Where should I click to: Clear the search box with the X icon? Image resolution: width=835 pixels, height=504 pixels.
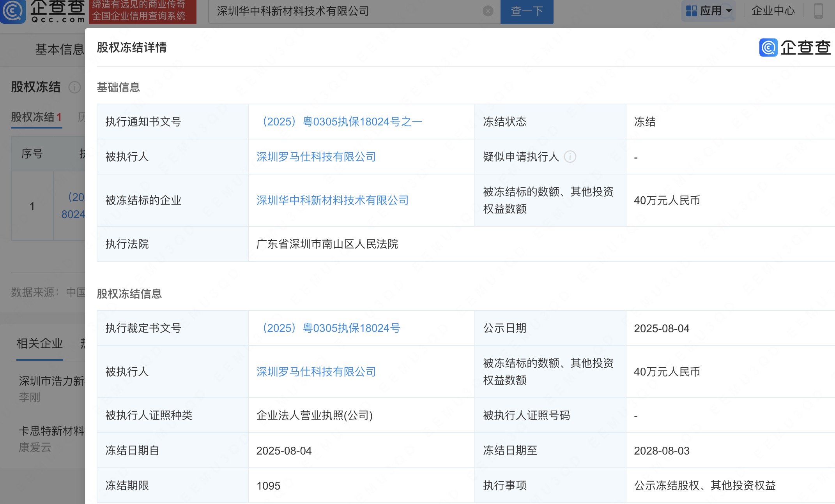point(488,11)
